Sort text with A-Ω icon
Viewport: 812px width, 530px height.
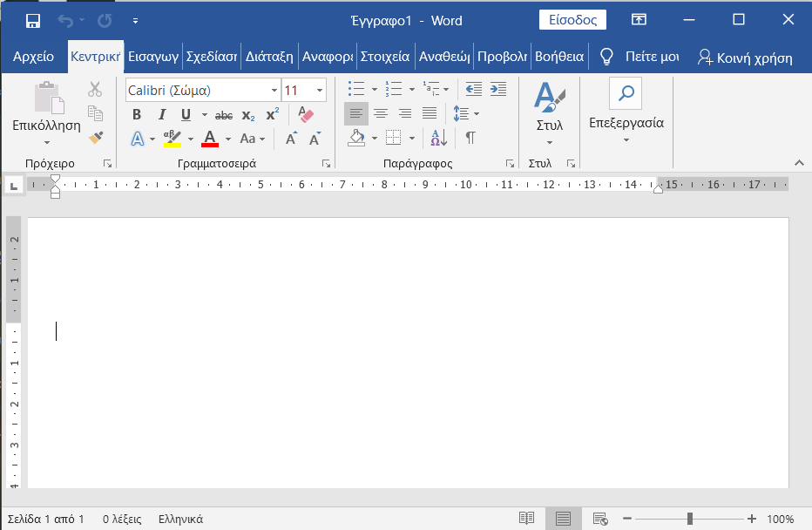pos(439,138)
